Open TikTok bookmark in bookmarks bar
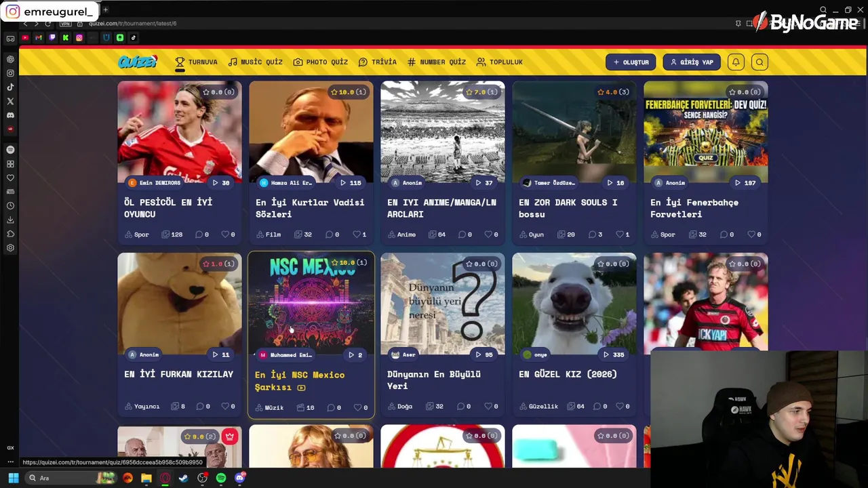 [x=134, y=38]
